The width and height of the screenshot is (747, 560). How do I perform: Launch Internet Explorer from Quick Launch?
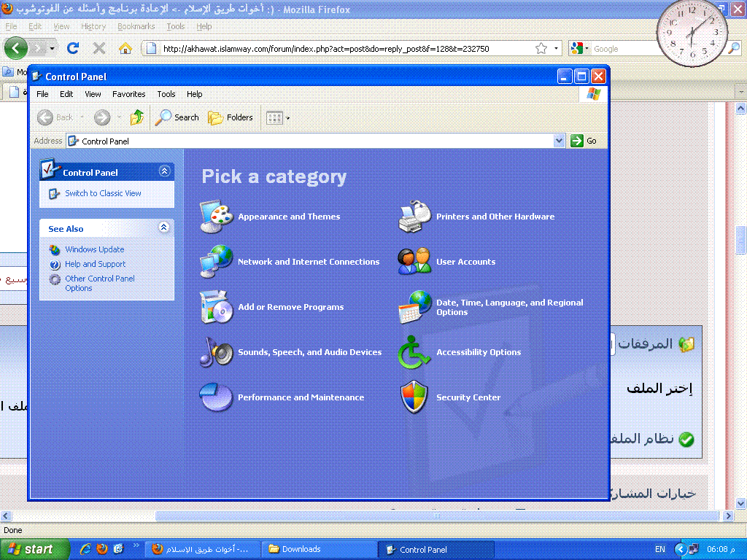[x=86, y=549]
